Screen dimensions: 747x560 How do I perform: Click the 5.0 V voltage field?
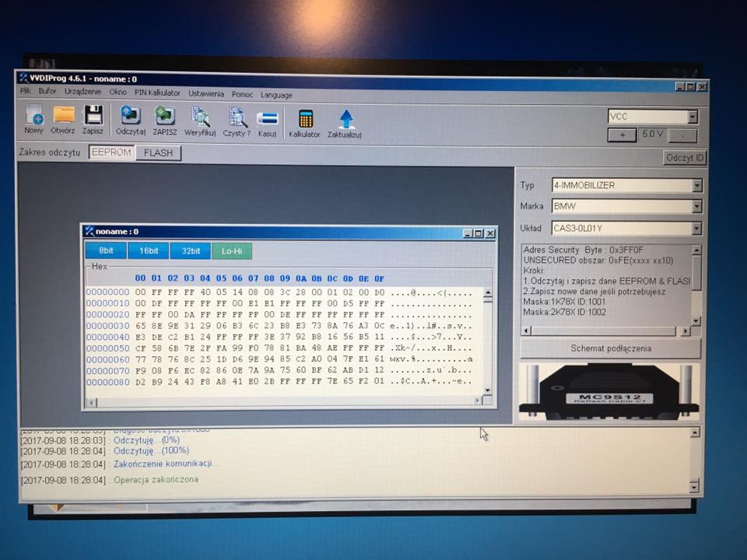tap(652, 135)
